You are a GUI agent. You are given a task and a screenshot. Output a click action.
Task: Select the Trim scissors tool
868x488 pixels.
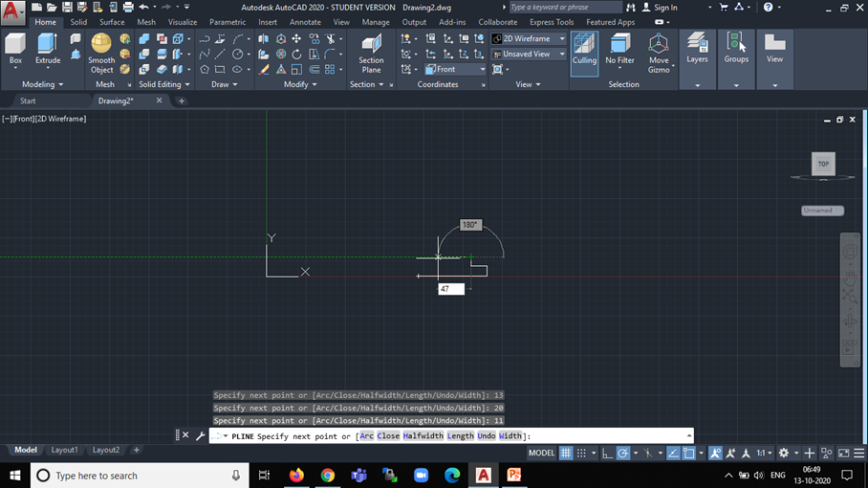click(x=331, y=39)
